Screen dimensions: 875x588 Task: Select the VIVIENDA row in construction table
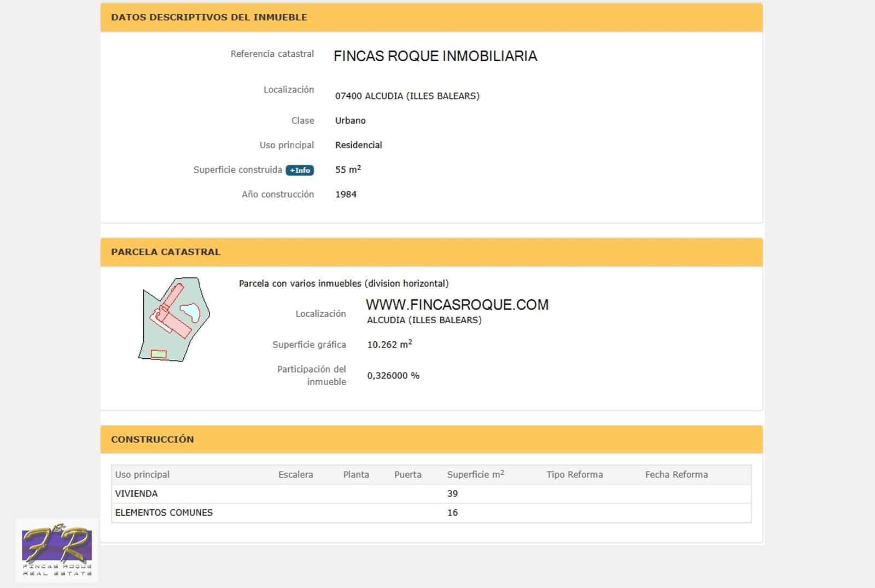coord(431,494)
